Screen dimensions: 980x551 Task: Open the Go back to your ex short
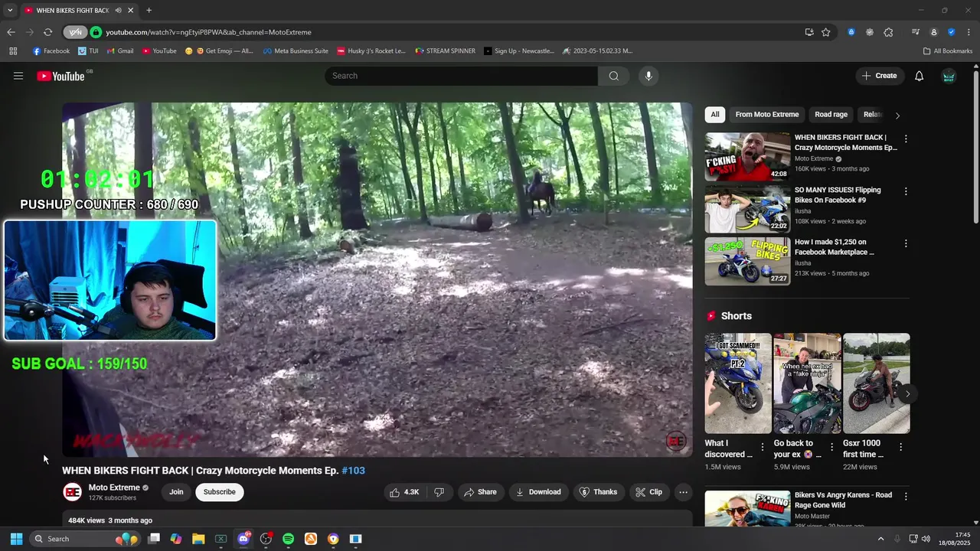pos(807,383)
